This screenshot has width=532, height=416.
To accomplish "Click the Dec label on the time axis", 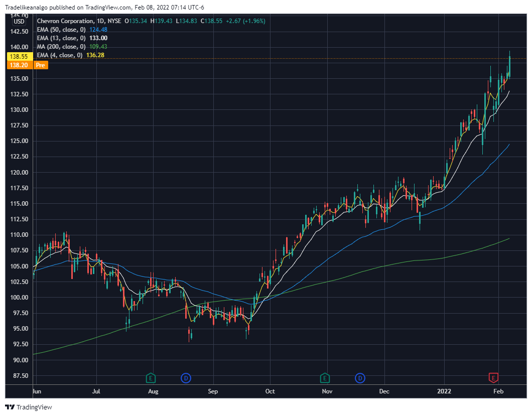I will (x=384, y=391).
